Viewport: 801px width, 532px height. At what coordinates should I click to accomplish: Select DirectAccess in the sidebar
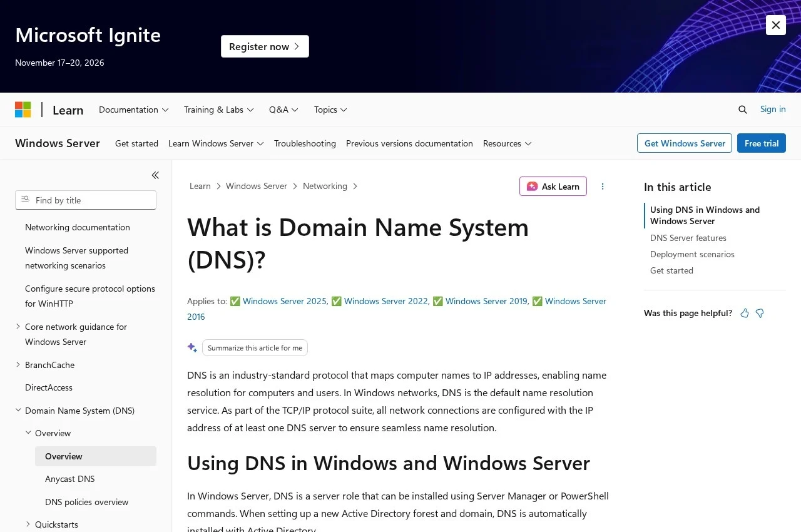pyautogui.click(x=49, y=387)
